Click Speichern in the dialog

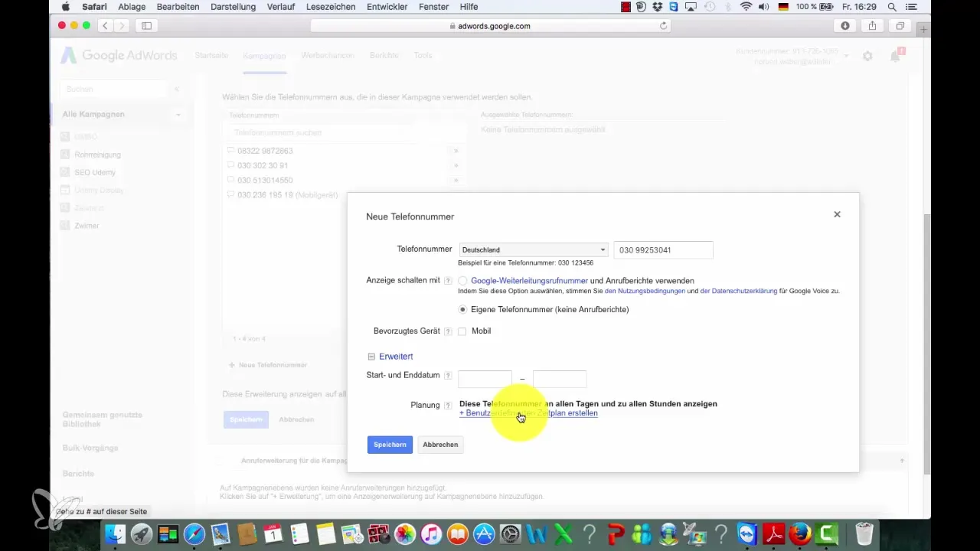click(390, 445)
